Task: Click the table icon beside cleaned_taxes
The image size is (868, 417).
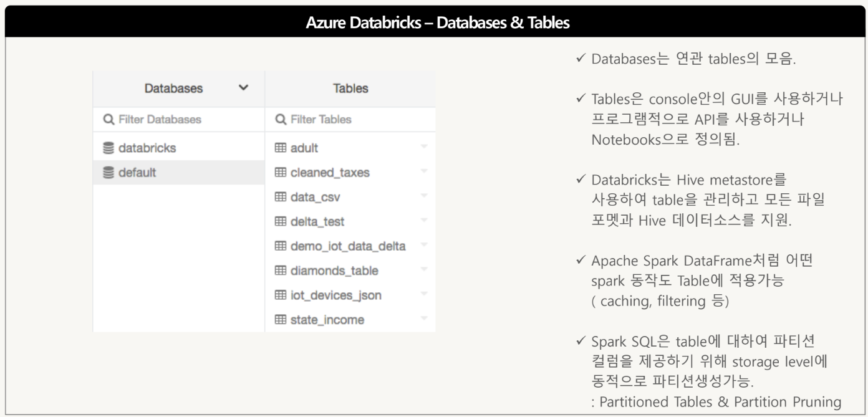Action: point(281,173)
